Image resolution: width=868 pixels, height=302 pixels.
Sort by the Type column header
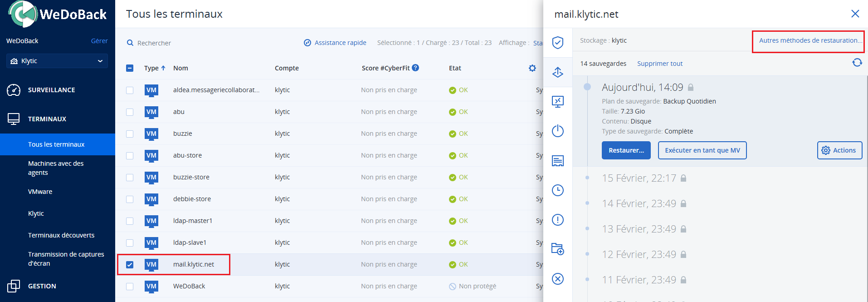point(155,68)
